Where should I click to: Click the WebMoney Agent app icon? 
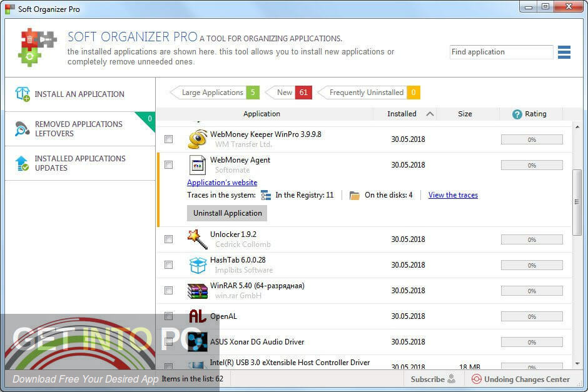point(198,165)
